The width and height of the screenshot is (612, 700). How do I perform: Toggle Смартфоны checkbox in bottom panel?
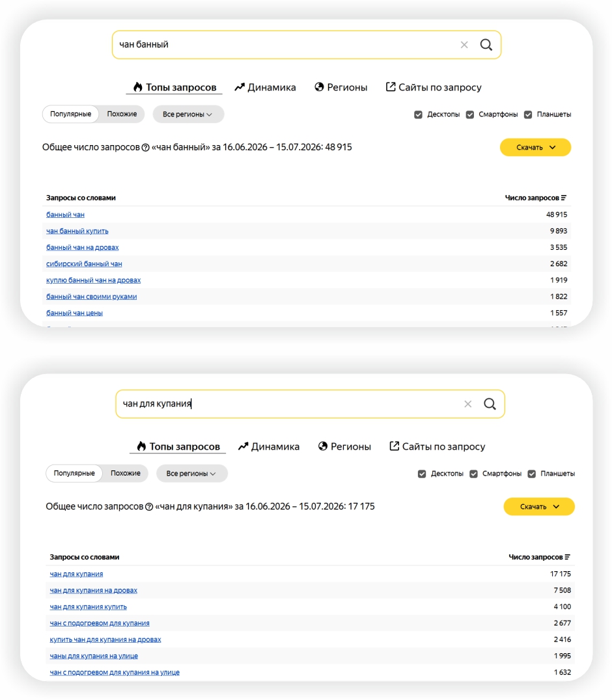click(x=473, y=474)
